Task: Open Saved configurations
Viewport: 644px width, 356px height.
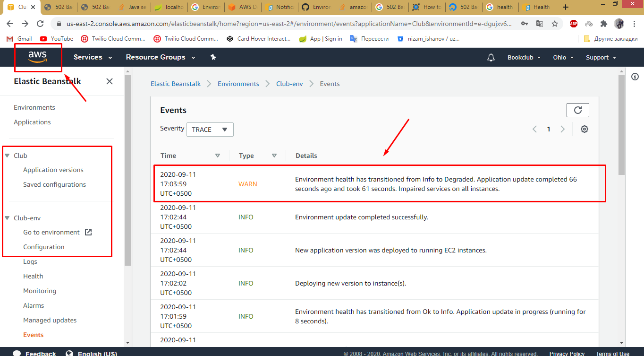Action: [x=54, y=184]
